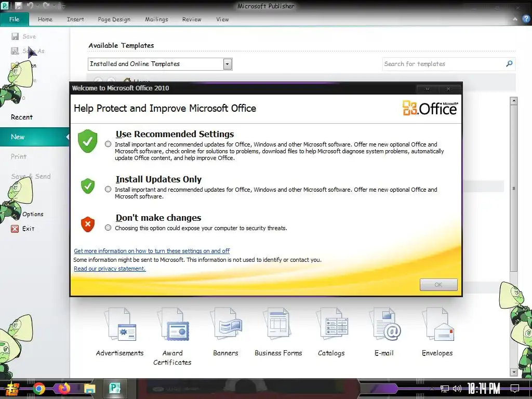Click the green shield beside Install Updates Only
The height and width of the screenshot is (399, 532).
(87, 186)
